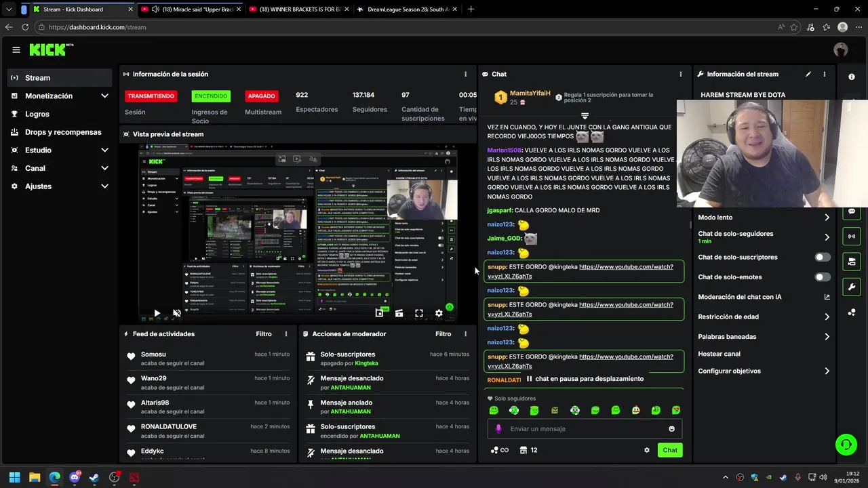This screenshot has width=868, height=488.
Task: Unmute the stream preview
Action: click(176, 313)
